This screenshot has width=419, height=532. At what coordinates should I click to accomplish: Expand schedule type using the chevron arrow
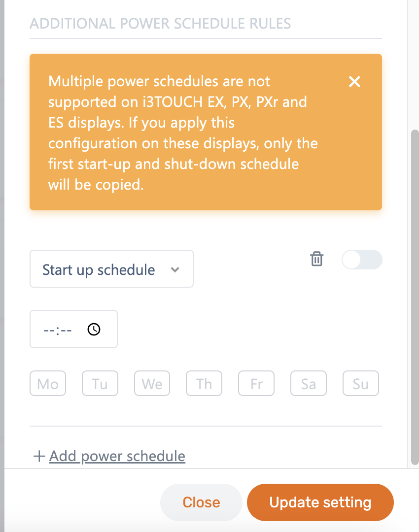coord(175,270)
